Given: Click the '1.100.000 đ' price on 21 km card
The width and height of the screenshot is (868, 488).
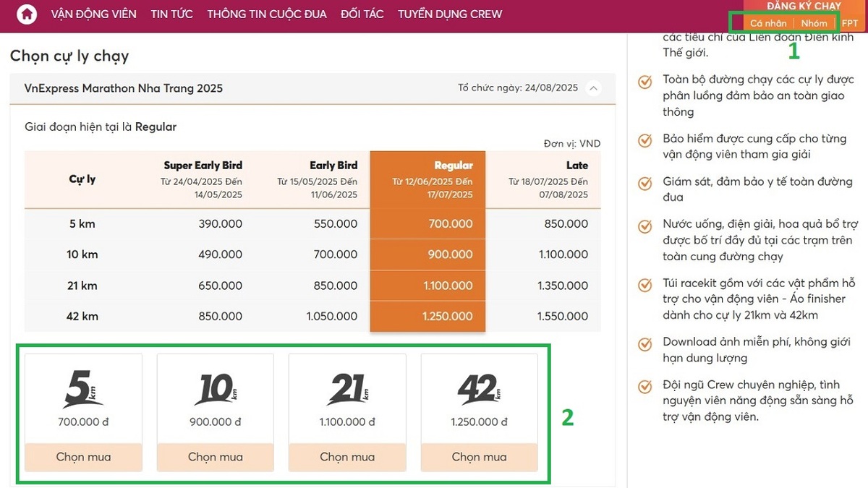Looking at the screenshot, I should coord(347,422).
